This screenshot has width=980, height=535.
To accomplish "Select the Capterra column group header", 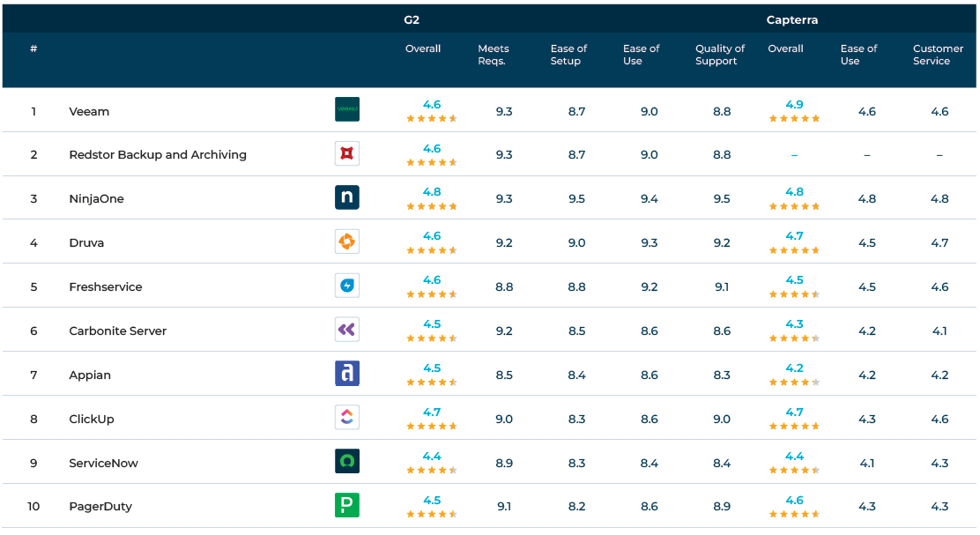I will click(x=792, y=20).
